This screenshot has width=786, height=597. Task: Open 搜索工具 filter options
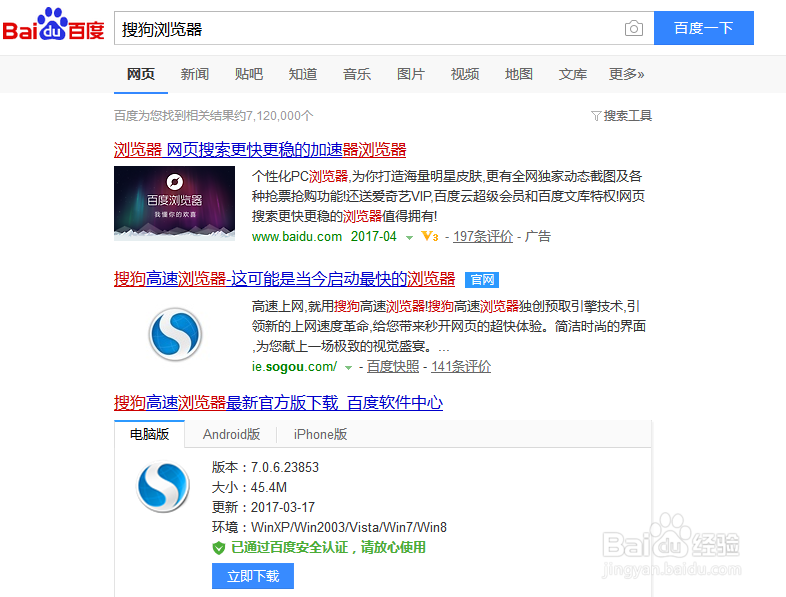(x=627, y=116)
